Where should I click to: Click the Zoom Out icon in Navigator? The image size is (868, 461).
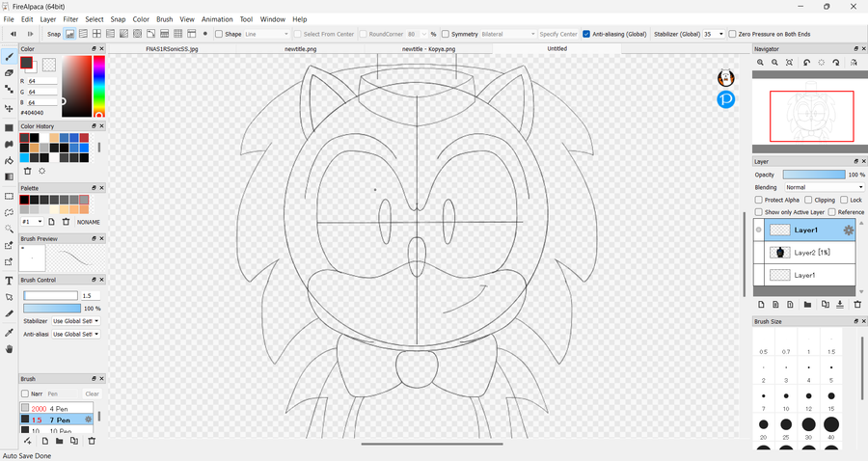(x=775, y=63)
